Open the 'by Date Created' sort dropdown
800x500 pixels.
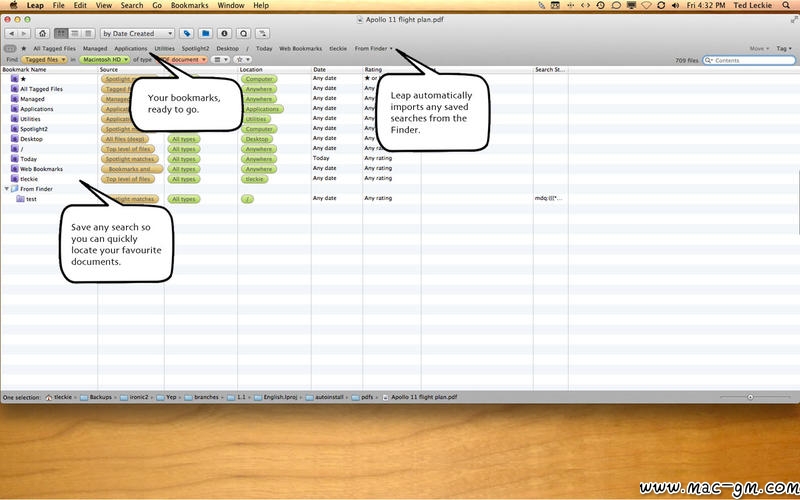137,33
